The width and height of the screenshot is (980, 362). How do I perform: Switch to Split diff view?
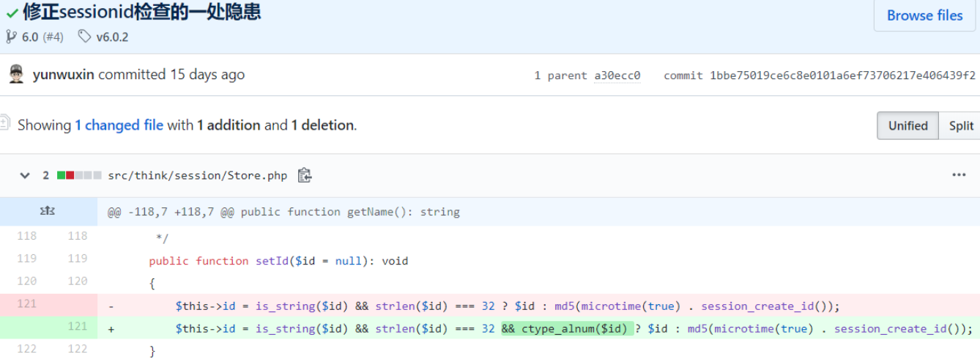(960, 125)
